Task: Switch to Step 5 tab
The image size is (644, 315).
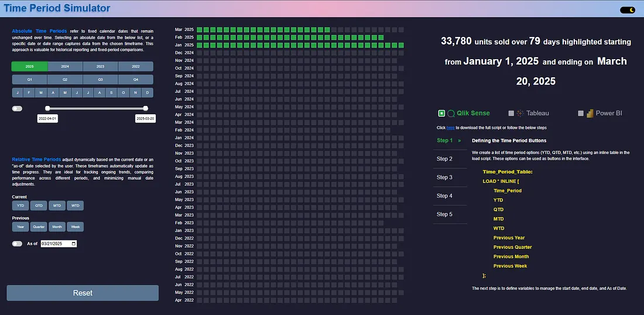Action: [x=444, y=214]
